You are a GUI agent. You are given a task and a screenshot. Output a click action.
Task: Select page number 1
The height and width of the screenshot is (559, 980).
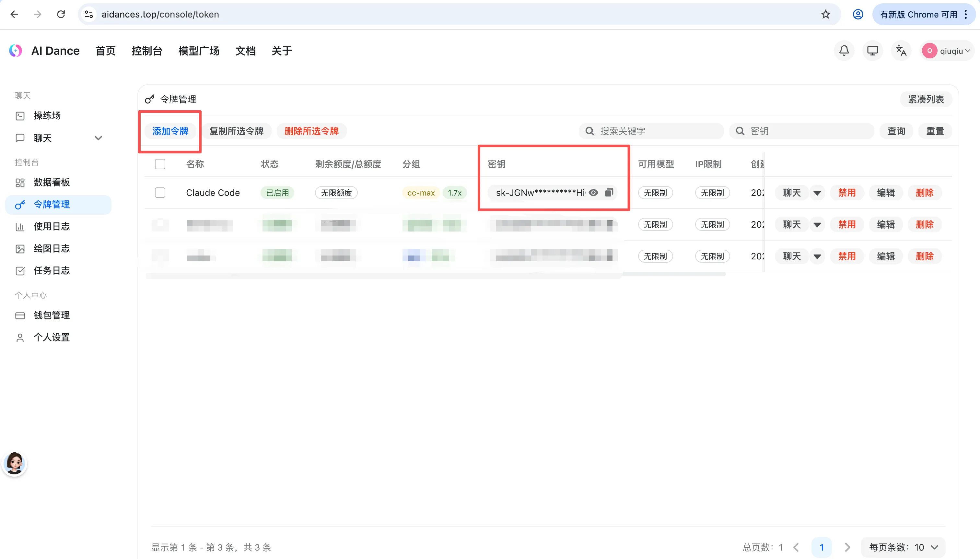(x=822, y=547)
